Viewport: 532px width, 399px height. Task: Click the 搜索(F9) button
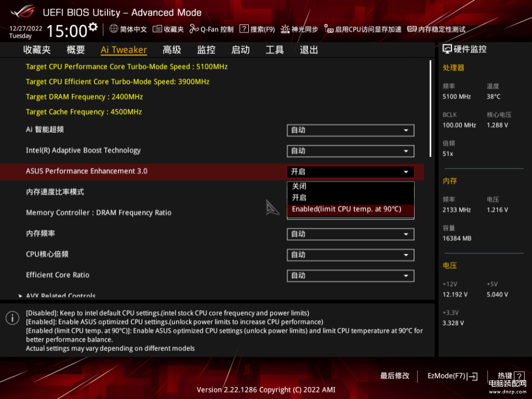[x=257, y=29]
